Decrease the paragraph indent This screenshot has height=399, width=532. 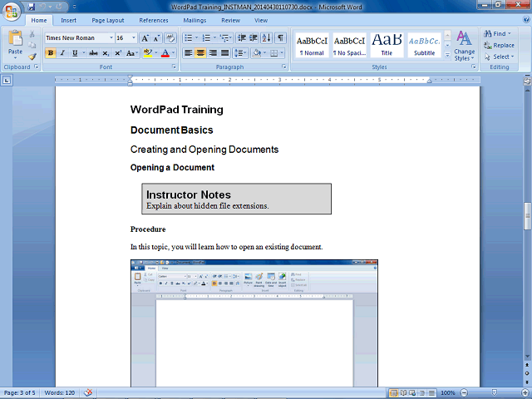[242, 38]
